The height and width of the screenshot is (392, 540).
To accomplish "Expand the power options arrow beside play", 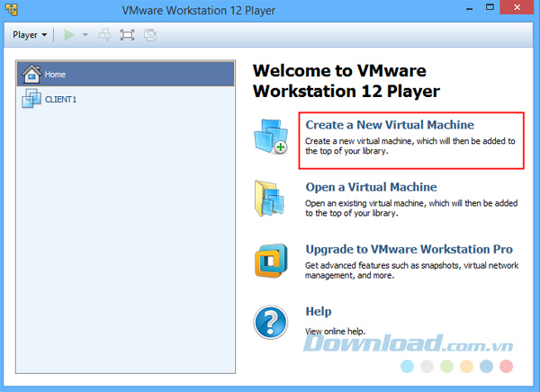I will click(85, 35).
